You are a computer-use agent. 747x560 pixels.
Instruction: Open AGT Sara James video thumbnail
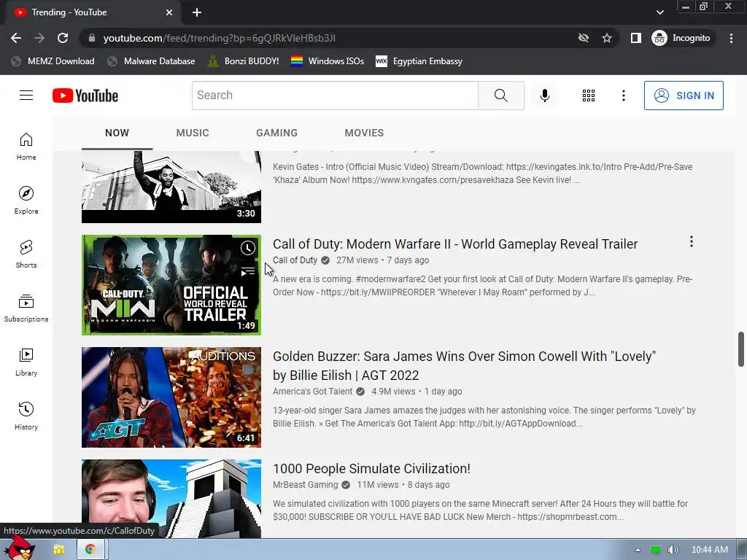[171, 397]
